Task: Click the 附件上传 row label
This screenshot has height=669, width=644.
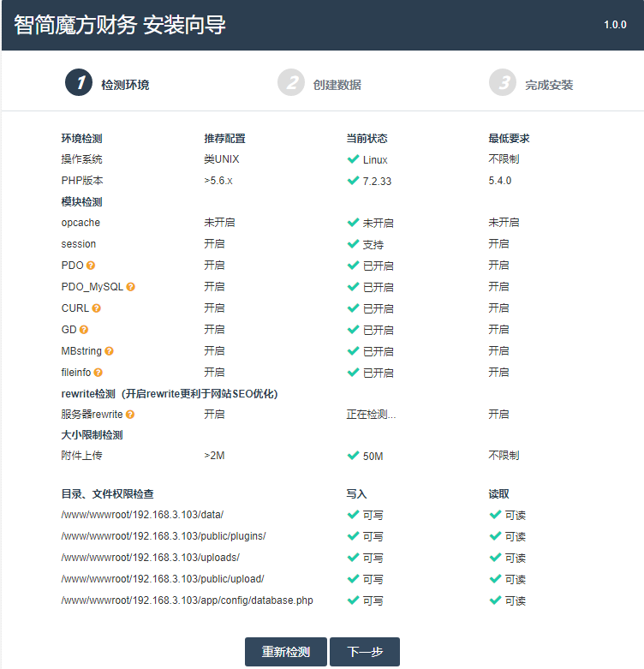Action: coord(82,456)
